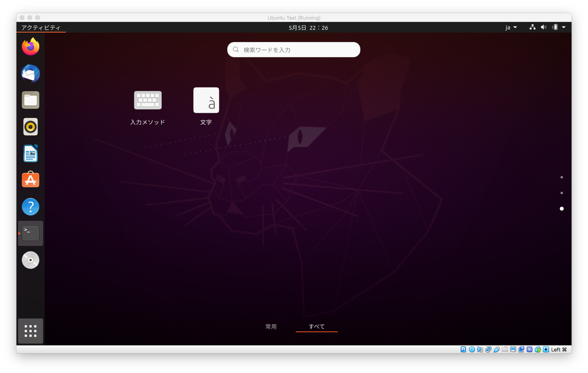Open the Help icon in the dock
This screenshot has width=588, height=373.
coord(31,207)
